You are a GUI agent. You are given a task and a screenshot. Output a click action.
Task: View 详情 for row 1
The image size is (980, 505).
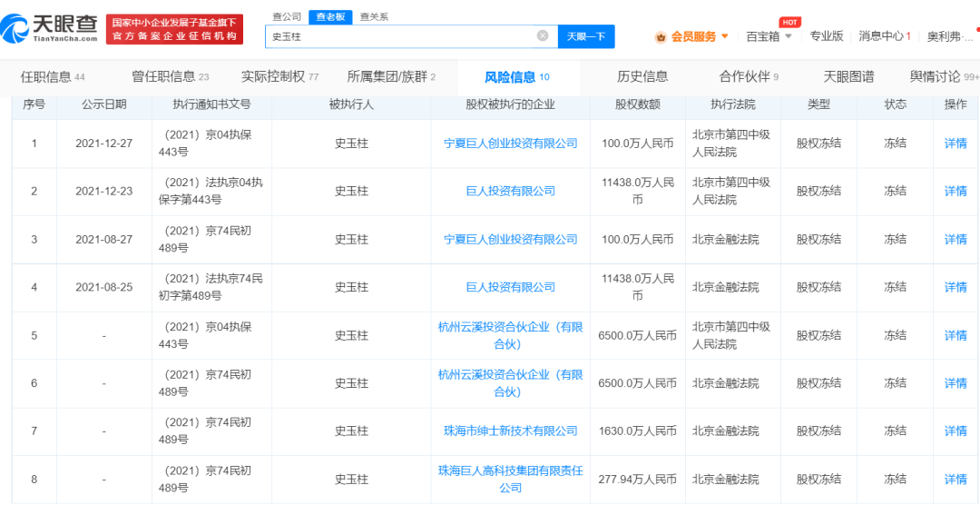(x=955, y=144)
